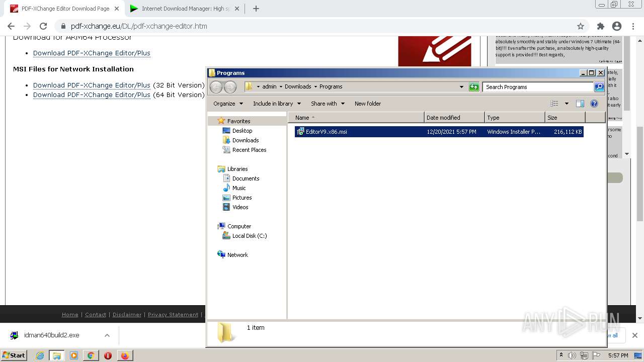Open Desktop in the navigation pane
The width and height of the screenshot is (644, 362).
(242, 131)
